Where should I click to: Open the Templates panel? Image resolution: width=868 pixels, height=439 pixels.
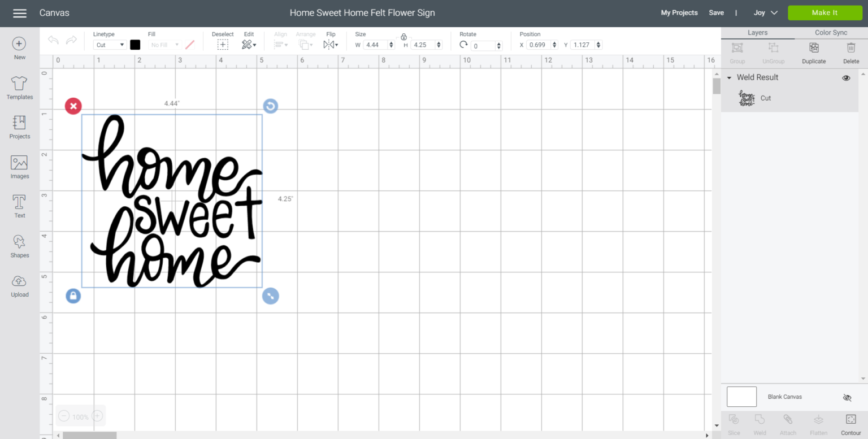pyautogui.click(x=19, y=88)
